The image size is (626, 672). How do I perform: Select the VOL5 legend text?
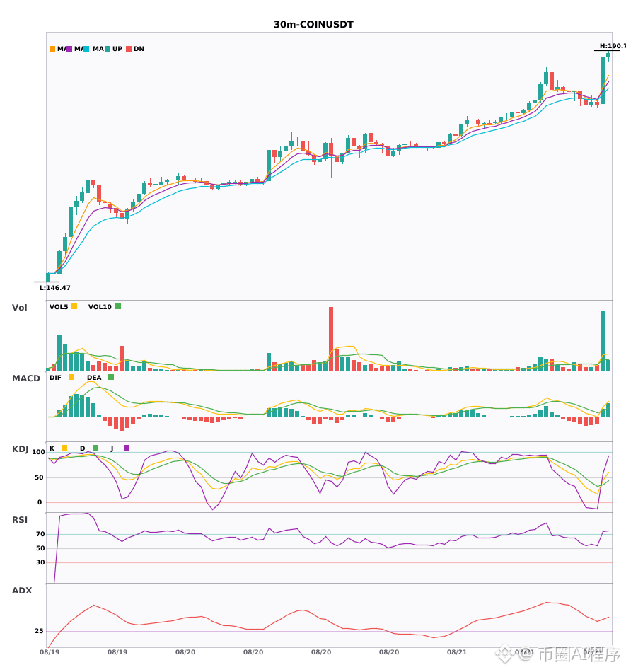point(59,307)
